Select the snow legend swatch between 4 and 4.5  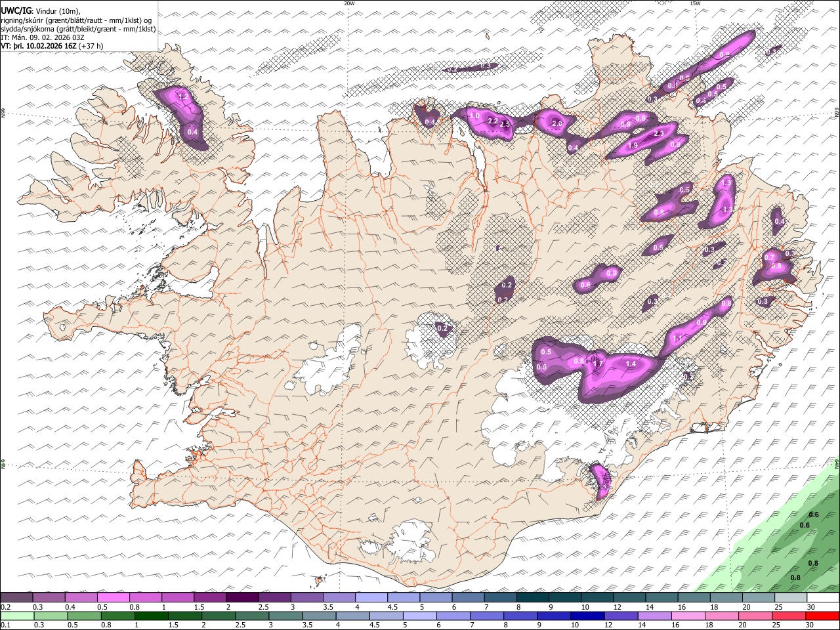pyautogui.click(x=371, y=598)
